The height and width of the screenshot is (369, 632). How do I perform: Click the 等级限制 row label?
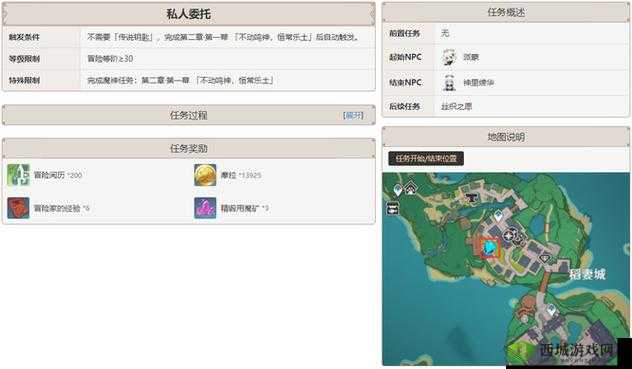(24, 58)
